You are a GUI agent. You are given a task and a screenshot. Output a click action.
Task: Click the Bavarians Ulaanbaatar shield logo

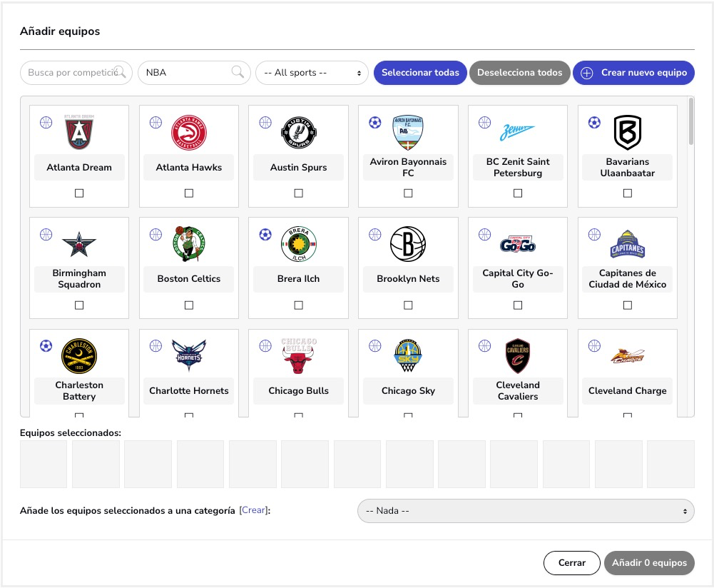tap(628, 133)
